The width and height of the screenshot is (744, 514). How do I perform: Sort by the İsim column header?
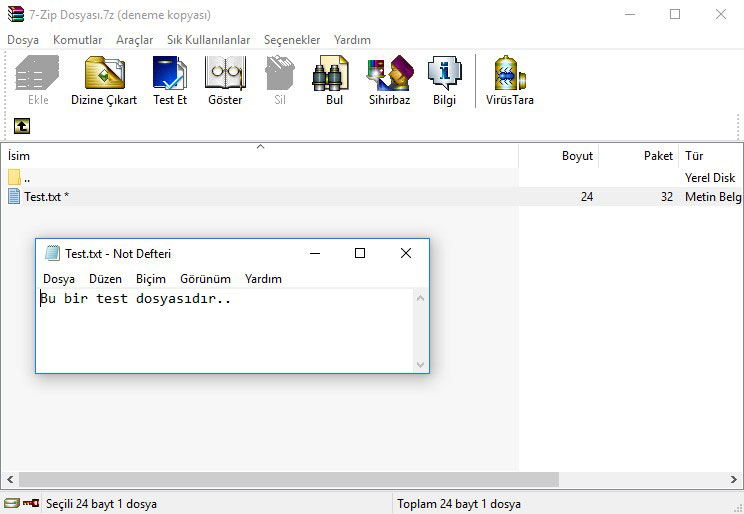(260, 156)
